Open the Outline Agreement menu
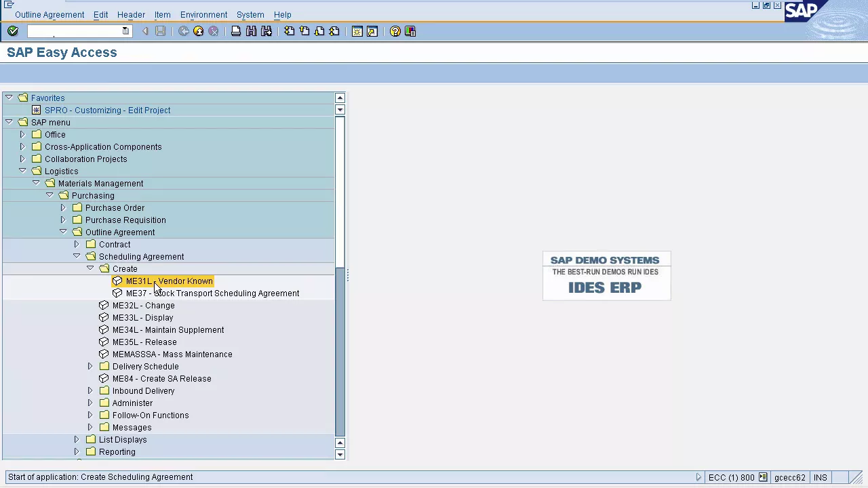This screenshot has height=488, width=868. (50, 14)
